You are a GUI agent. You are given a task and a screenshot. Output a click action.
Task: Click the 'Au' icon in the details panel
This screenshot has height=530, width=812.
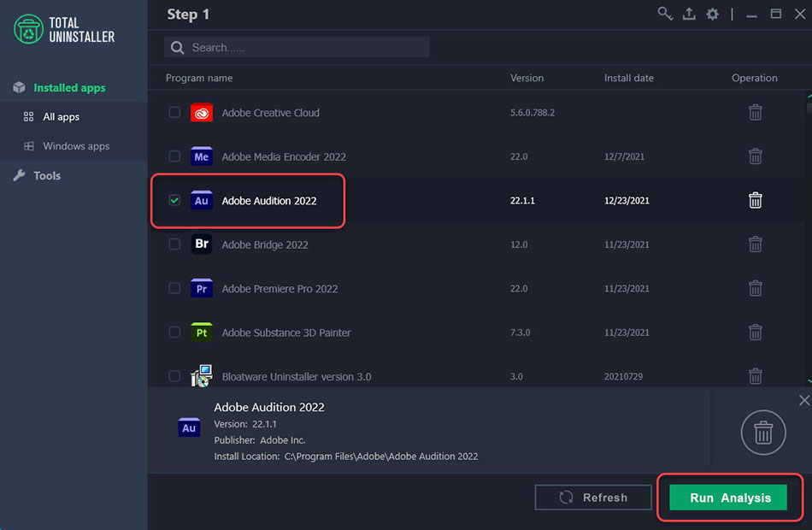pos(189,427)
